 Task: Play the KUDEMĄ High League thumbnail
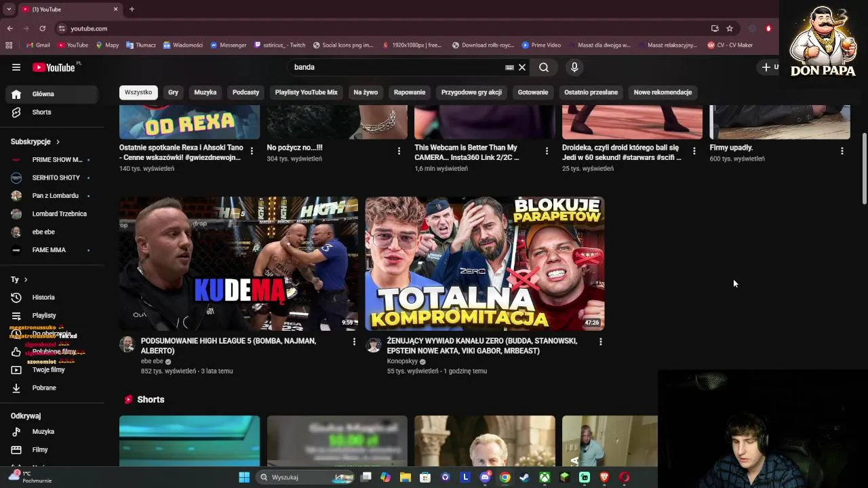239,264
